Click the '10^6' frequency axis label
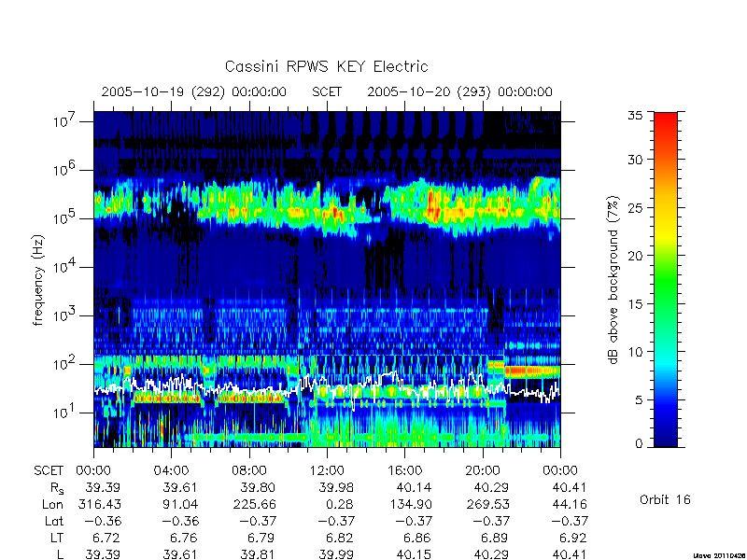 (x=63, y=171)
